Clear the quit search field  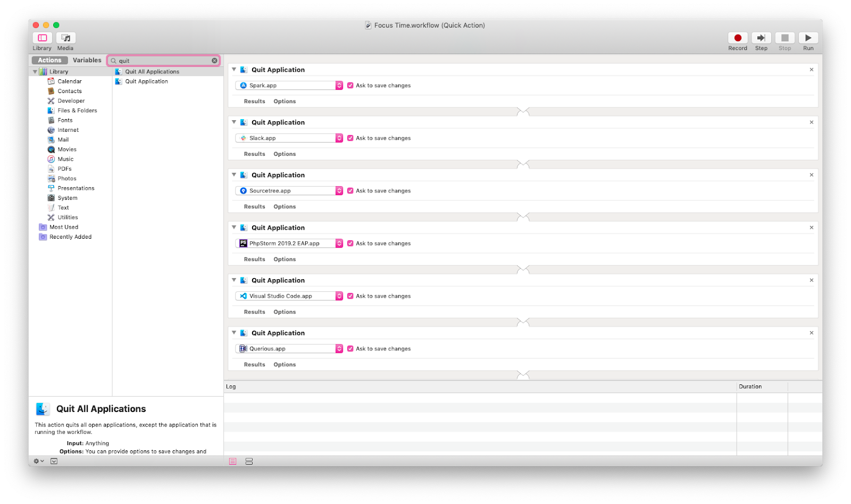click(214, 61)
